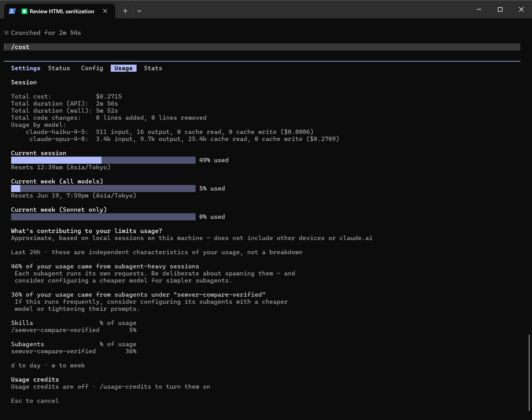Click What's contributing to your limits usage heading
The width and height of the screenshot is (532, 420).
[x=86, y=231]
